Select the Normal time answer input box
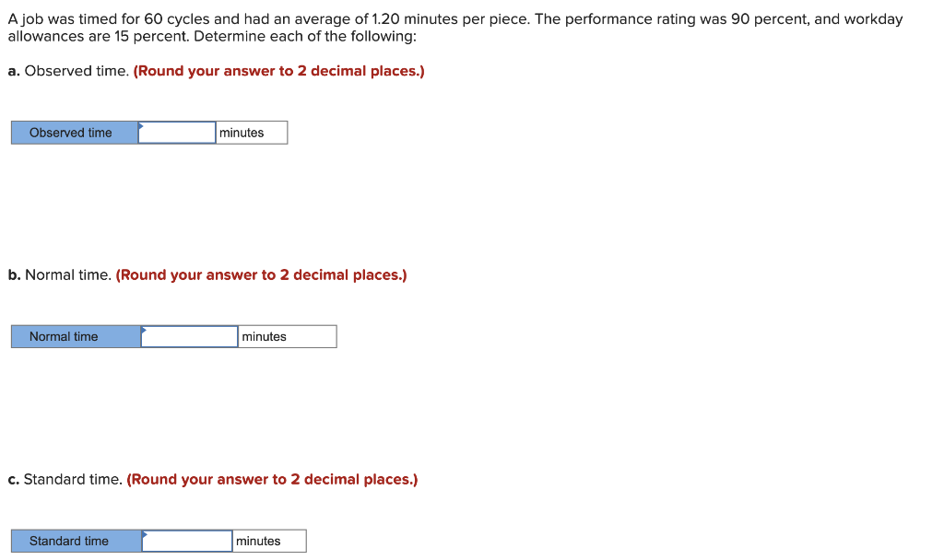 click(189, 336)
